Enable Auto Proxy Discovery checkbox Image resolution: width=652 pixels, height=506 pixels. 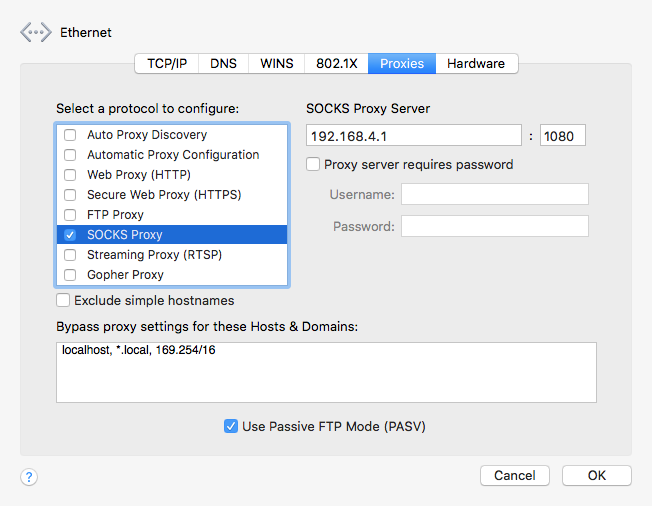coord(70,135)
